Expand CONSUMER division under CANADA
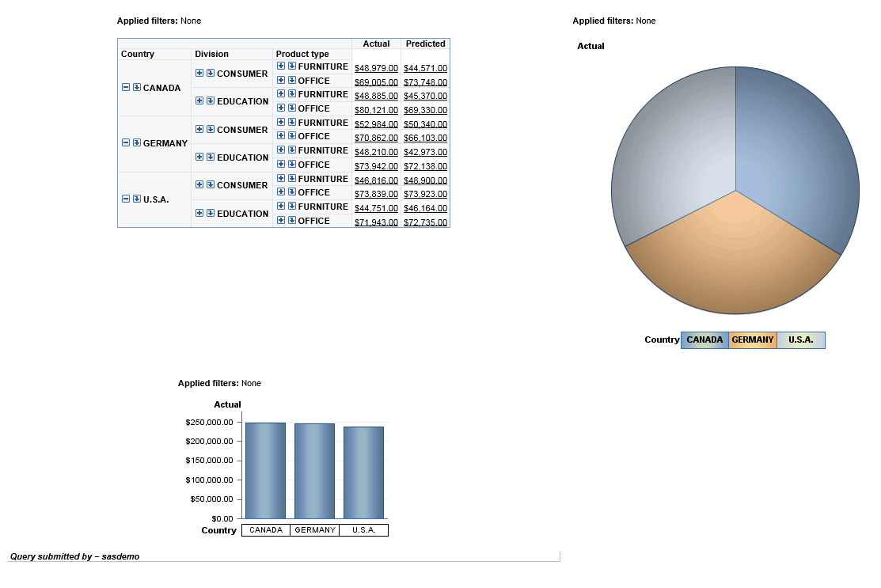Viewport: 881px width, 588px height. point(199,73)
